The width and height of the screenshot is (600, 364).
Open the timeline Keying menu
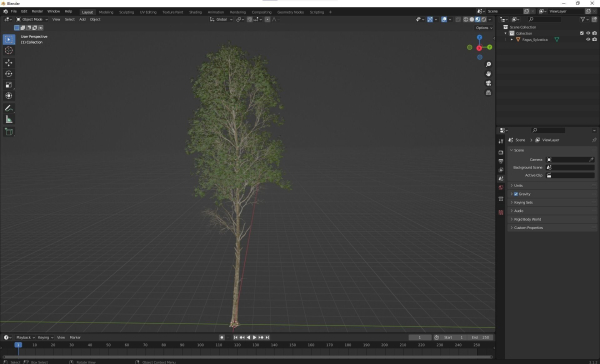click(x=45, y=338)
